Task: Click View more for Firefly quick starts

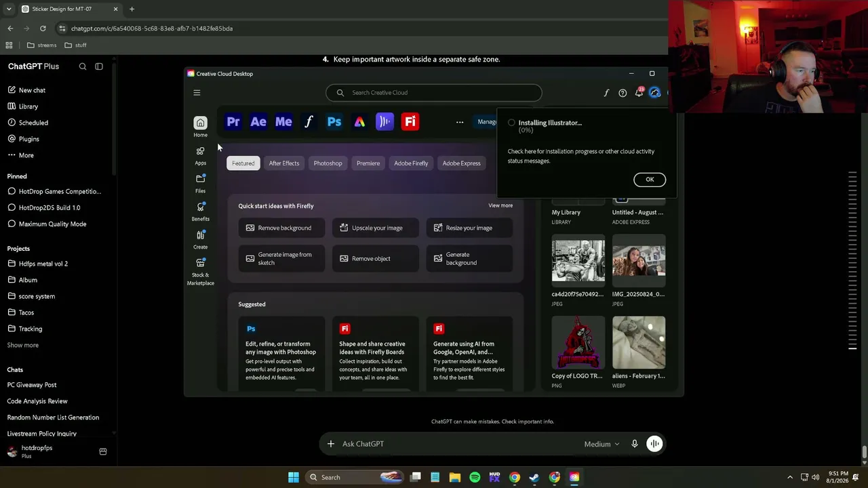Action: coord(500,205)
